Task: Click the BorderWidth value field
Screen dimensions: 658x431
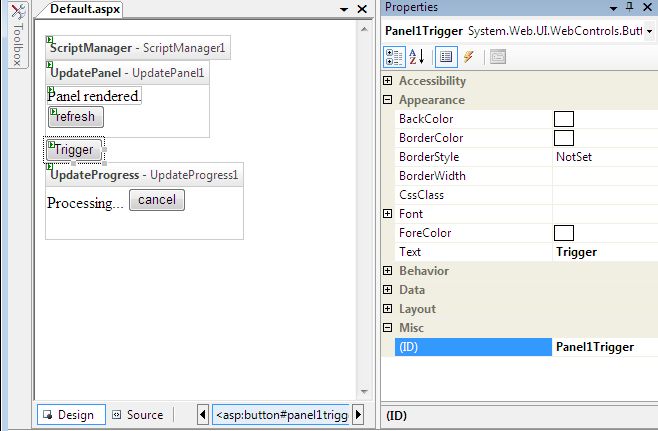Action: point(605,175)
